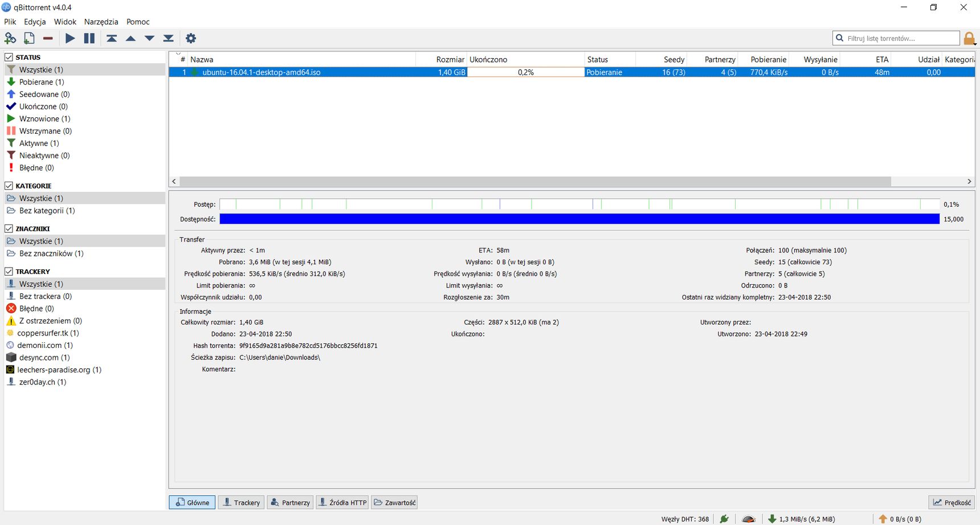This screenshot has height=525, width=980.
Task: Select coppersurfer.tk (1) tracker
Action: point(85,333)
